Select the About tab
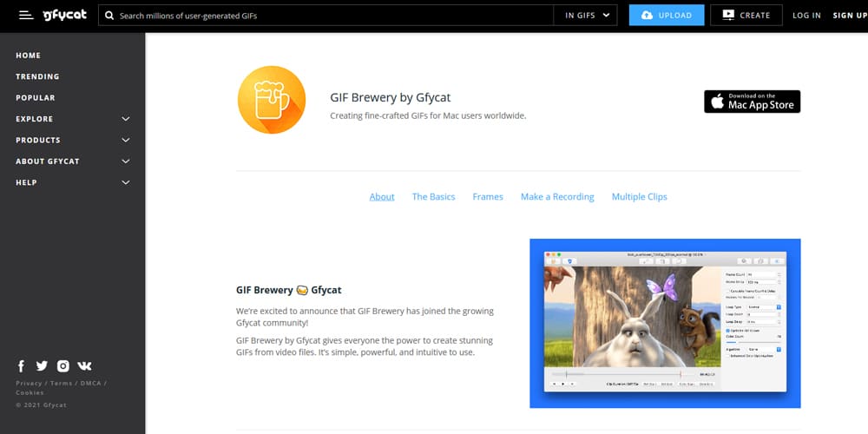Image resolution: width=868 pixels, height=434 pixels. pyautogui.click(x=382, y=196)
